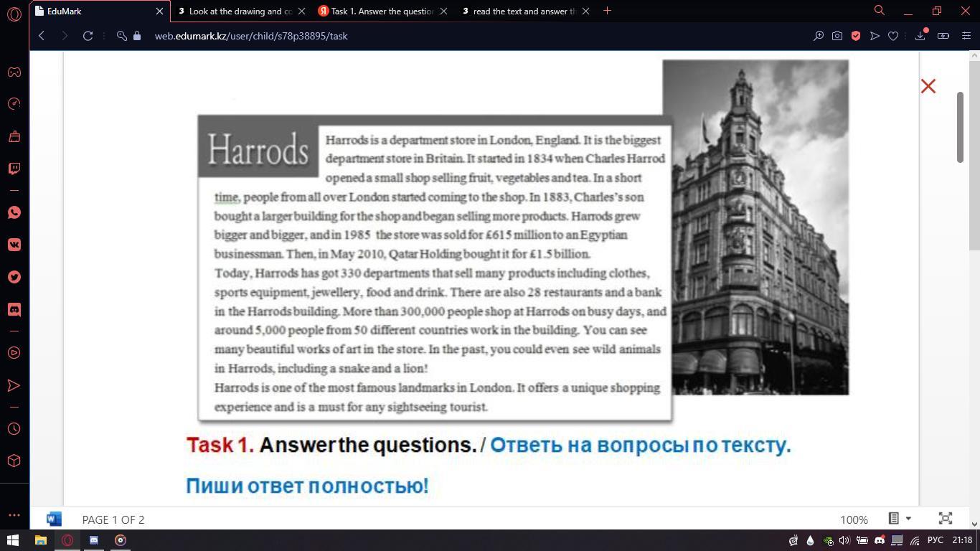Open Twitch in the sidebar
This screenshot has width=980, height=551.
coord(14,169)
